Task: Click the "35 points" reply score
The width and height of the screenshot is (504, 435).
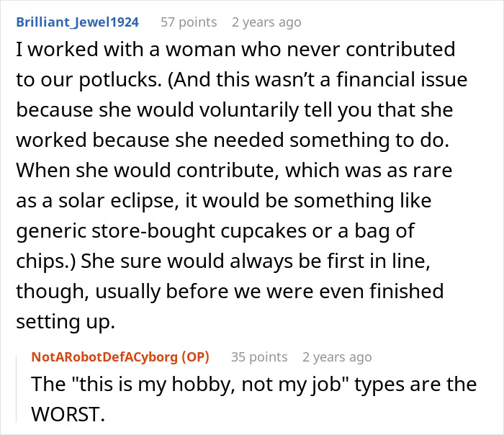Action: coord(258,357)
